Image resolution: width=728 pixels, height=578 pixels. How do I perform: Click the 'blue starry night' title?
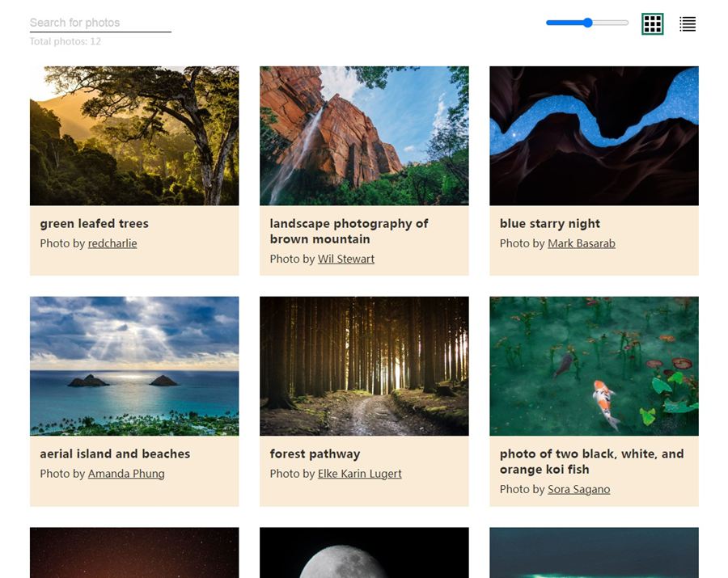pyautogui.click(x=550, y=224)
